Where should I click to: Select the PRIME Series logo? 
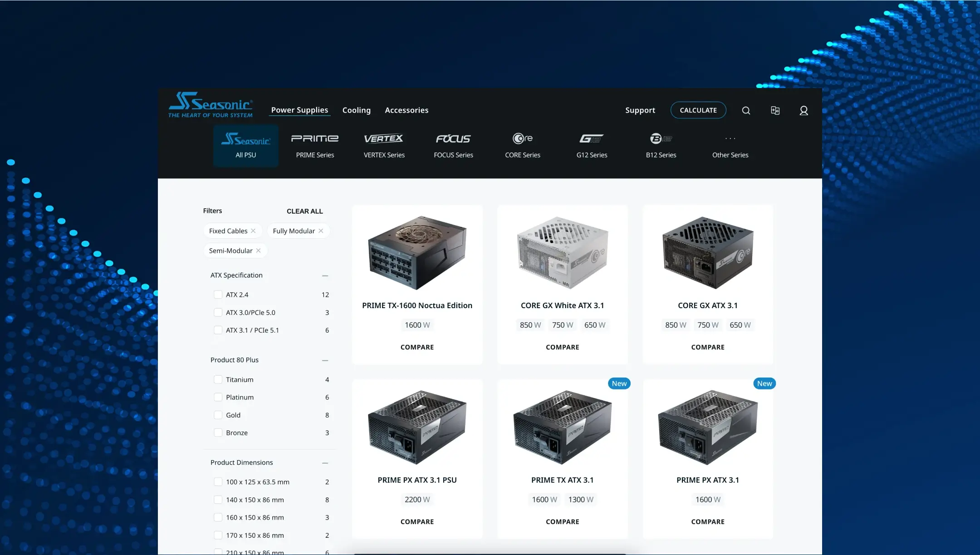pos(315,138)
